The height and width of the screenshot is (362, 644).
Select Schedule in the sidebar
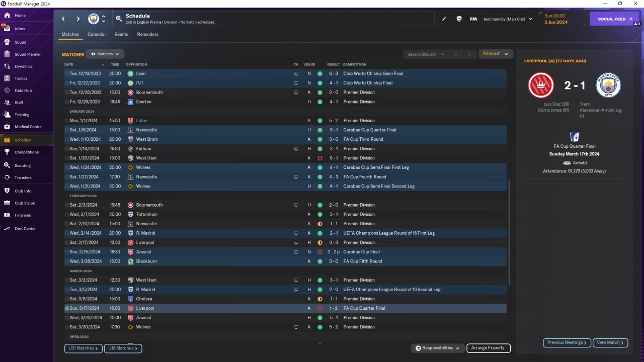[x=23, y=140]
